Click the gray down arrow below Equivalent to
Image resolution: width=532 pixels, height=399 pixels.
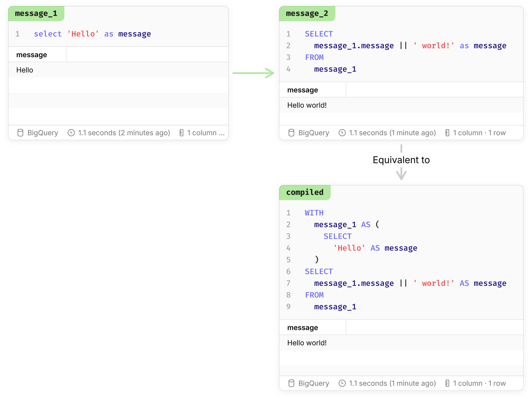click(x=401, y=174)
